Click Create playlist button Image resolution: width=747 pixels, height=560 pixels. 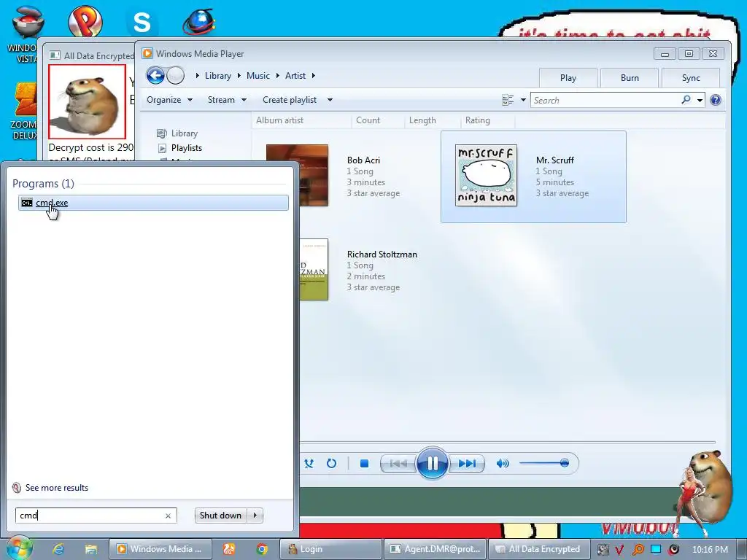290,100
